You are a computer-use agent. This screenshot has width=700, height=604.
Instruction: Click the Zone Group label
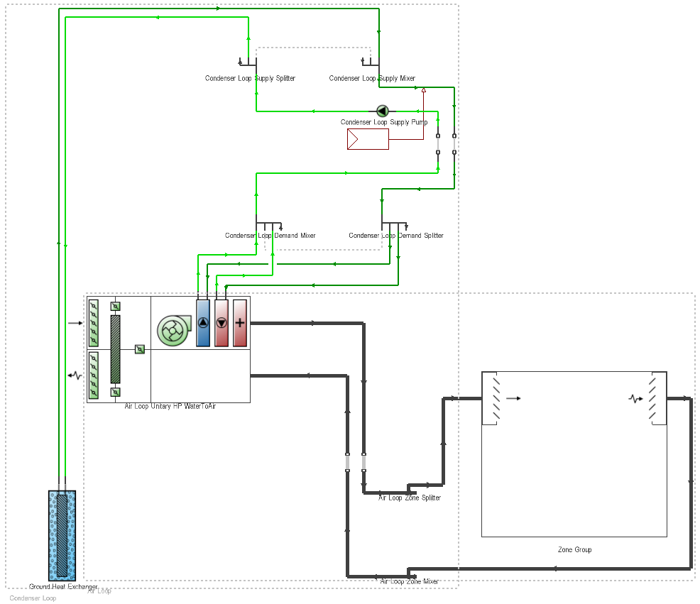coord(574,550)
